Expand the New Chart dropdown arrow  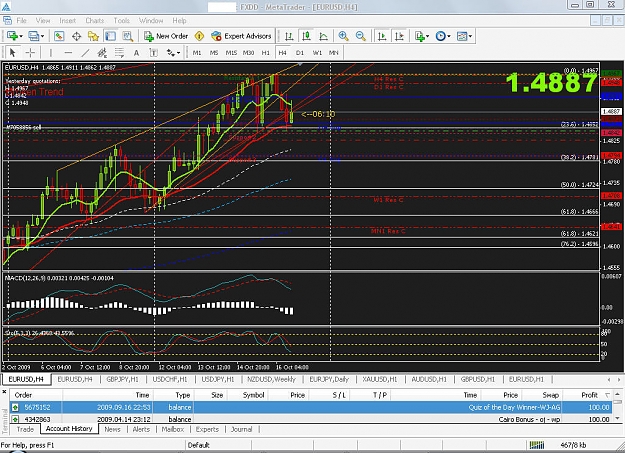tap(21, 36)
